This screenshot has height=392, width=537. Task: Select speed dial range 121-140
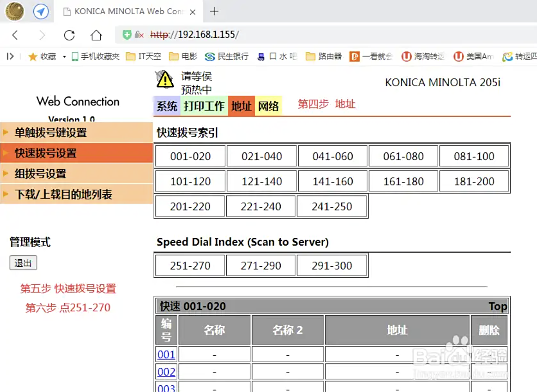[x=262, y=181]
